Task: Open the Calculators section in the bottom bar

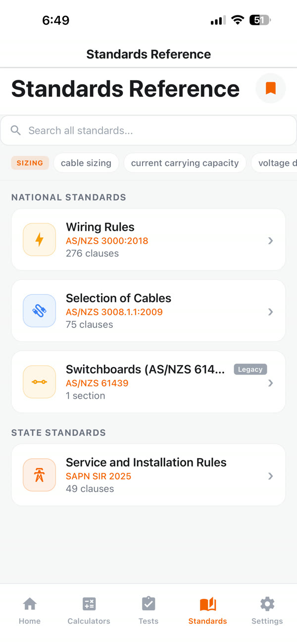Action: click(89, 610)
